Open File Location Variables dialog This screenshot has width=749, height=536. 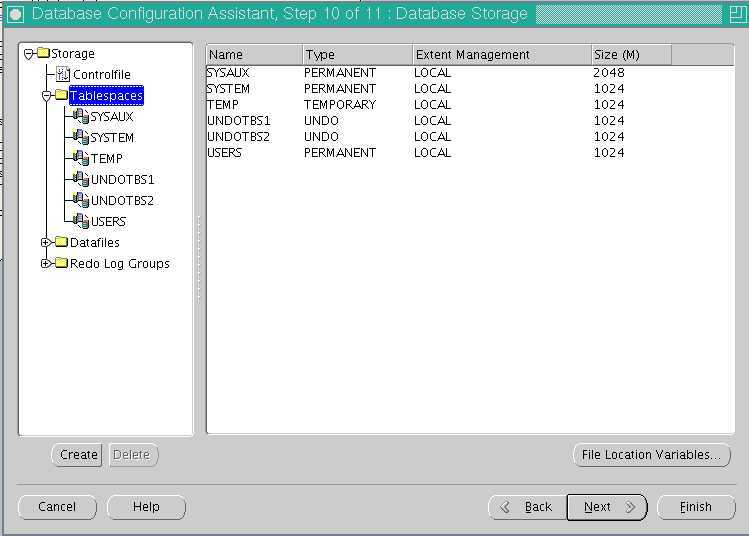pyautogui.click(x=652, y=455)
